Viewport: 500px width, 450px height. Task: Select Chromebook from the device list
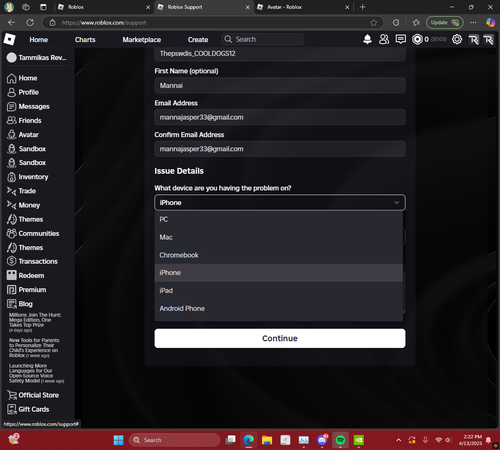(x=279, y=255)
